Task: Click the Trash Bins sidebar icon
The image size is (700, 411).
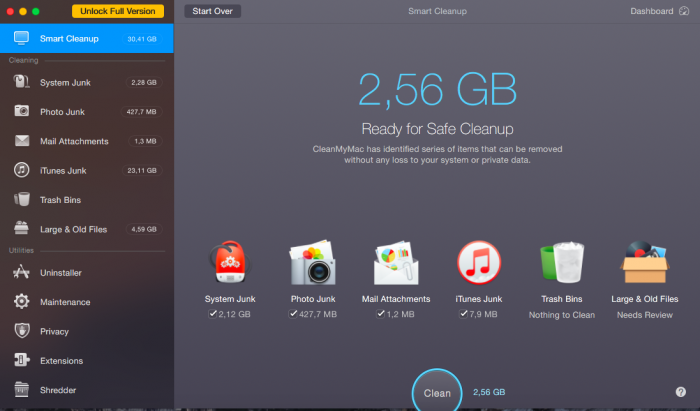Action: (x=21, y=199)
